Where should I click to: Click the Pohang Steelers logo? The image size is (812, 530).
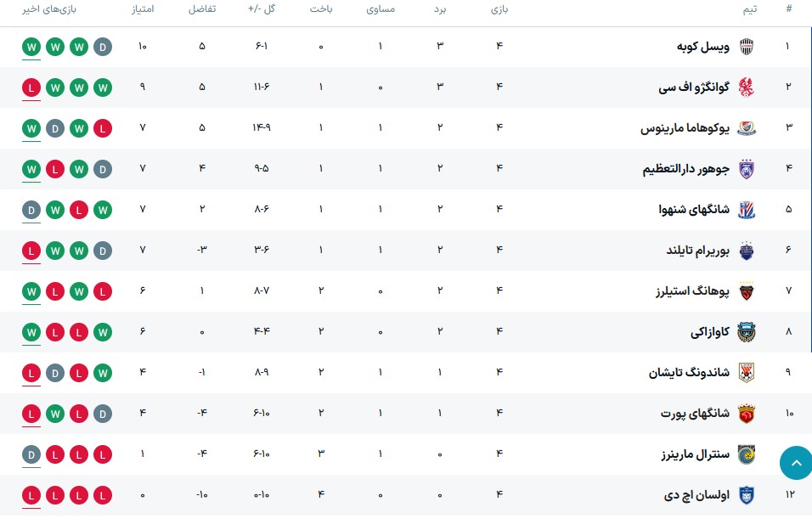[x=746, y=291]
